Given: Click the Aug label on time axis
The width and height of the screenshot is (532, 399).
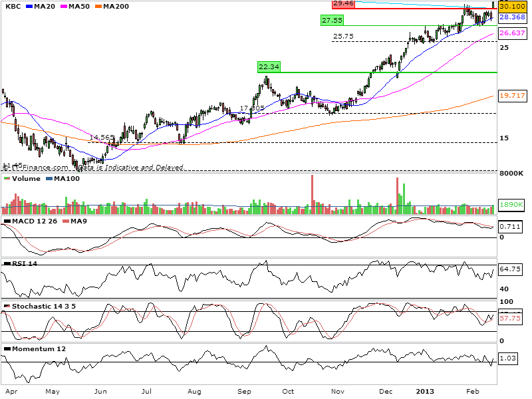Looking at the screenshot, I should click(x=194, y=392).
